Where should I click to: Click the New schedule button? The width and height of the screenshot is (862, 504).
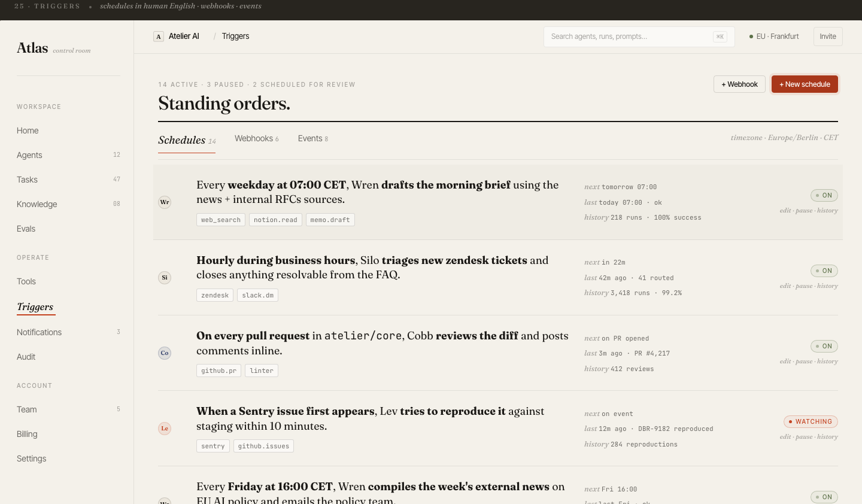(805, 84)
